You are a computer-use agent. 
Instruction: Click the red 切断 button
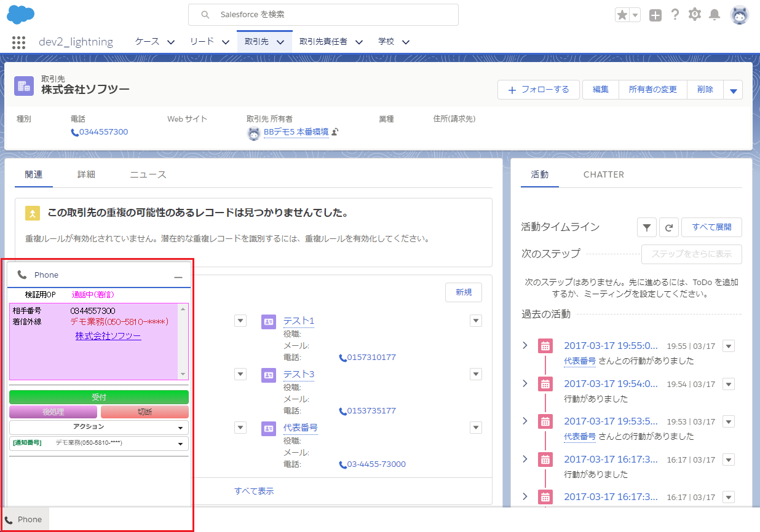[x=144, y=412]
